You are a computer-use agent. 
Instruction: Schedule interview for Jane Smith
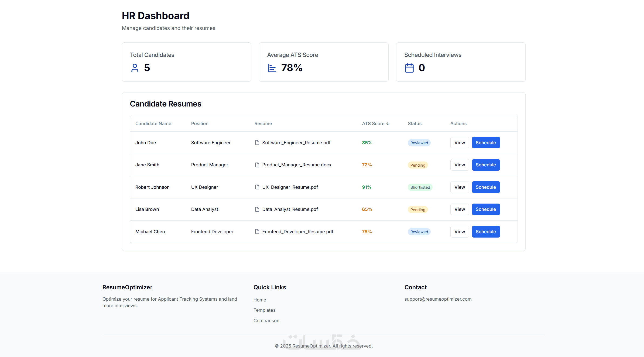click(x=486, y=165)
